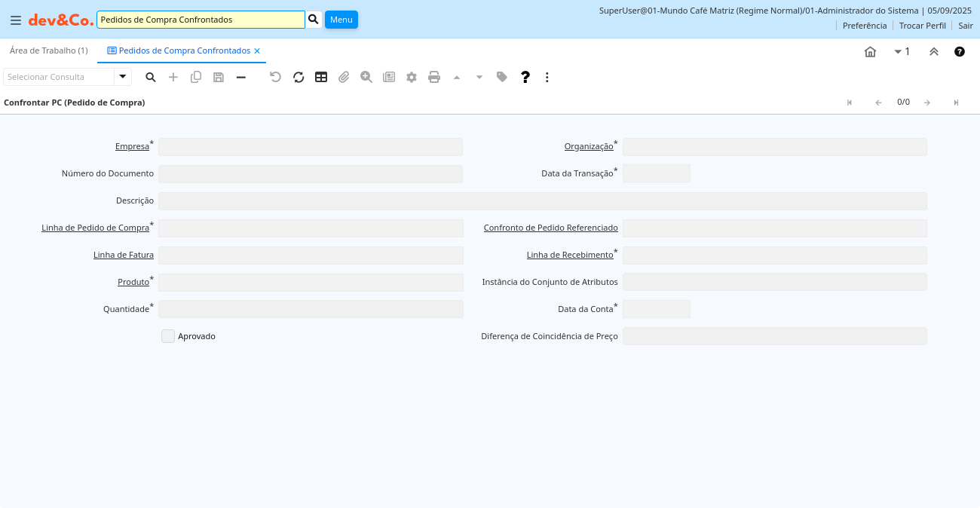Open Help via the toolbar question mark
This screenshot has width=980, height=508.
click(x=525, y=77)
